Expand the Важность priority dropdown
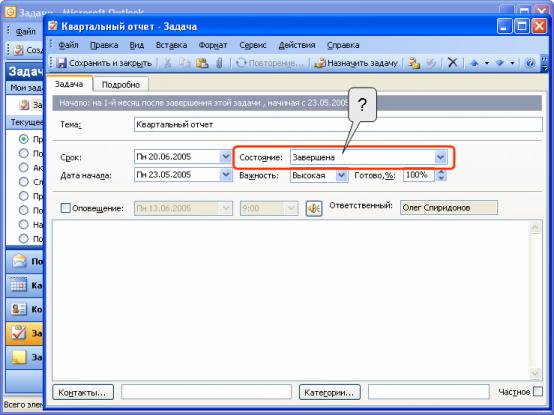The width and height of the screenshot is (554, 415). click(341, 175)
